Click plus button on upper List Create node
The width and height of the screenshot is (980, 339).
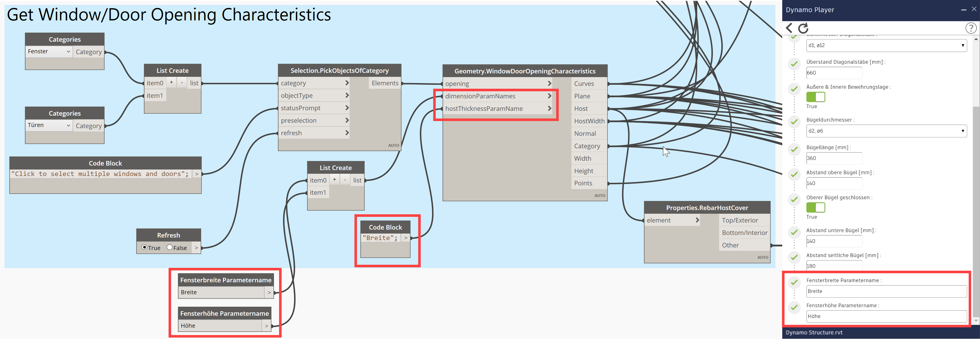coord(171,82)
